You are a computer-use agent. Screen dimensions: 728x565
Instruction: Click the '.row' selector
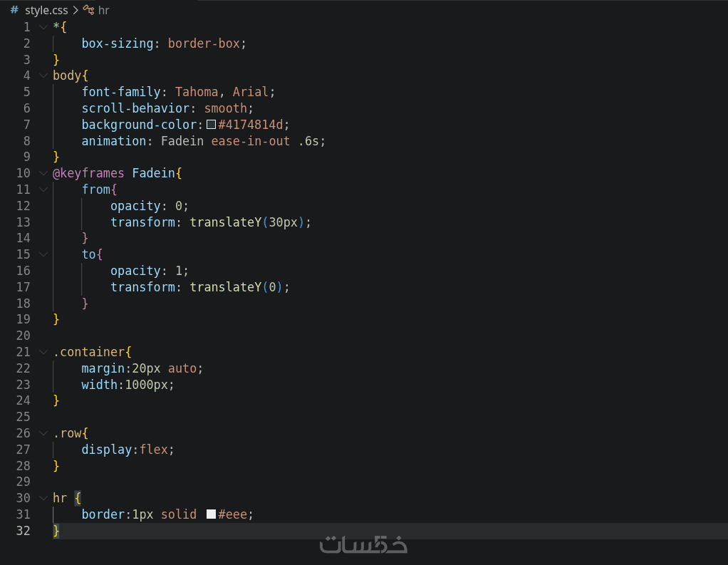tap(68, 433)
